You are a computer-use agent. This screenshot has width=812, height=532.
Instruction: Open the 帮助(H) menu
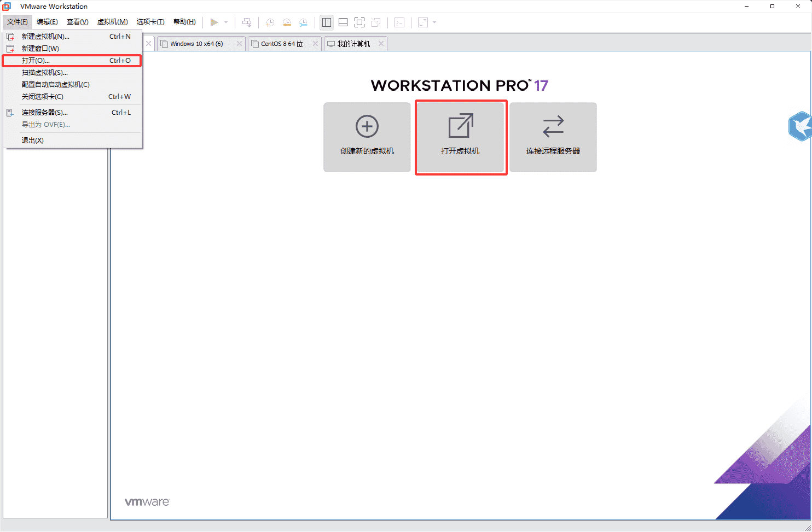click(184, 22)
